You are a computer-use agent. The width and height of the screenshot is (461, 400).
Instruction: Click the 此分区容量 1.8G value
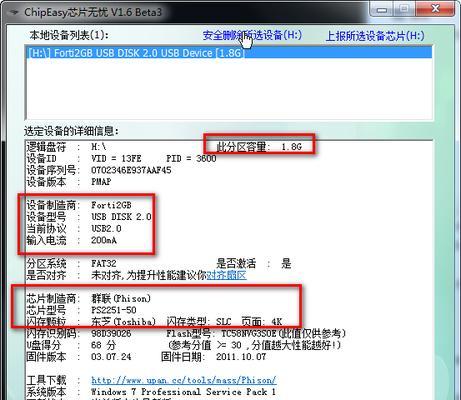(292, 147)
